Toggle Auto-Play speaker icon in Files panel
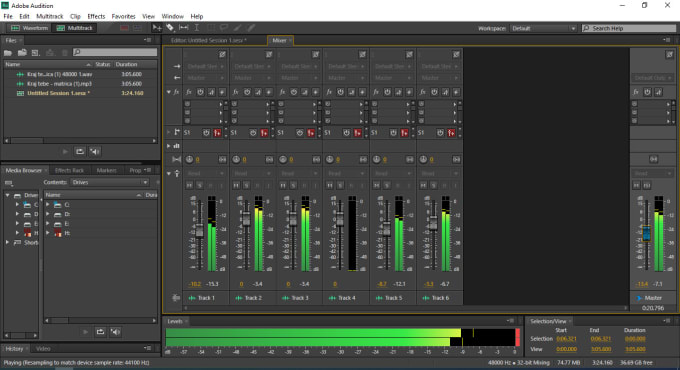Screen dimensions: 680x370 [95, 151]
